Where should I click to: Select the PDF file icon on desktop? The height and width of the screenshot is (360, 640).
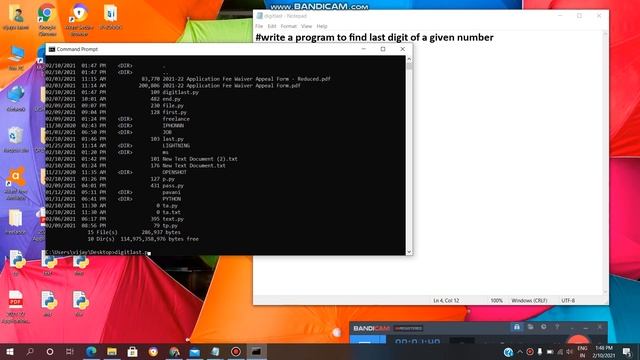pyautogui.click(x=16, y=306)
